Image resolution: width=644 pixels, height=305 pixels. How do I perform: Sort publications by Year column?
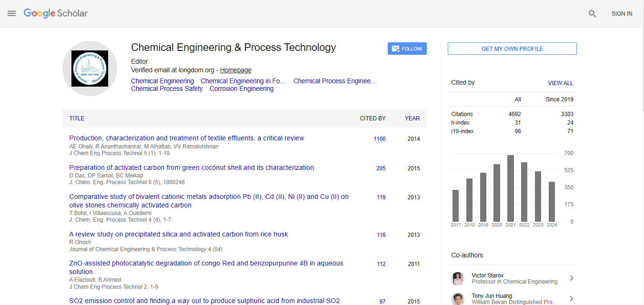coord(412,118)
